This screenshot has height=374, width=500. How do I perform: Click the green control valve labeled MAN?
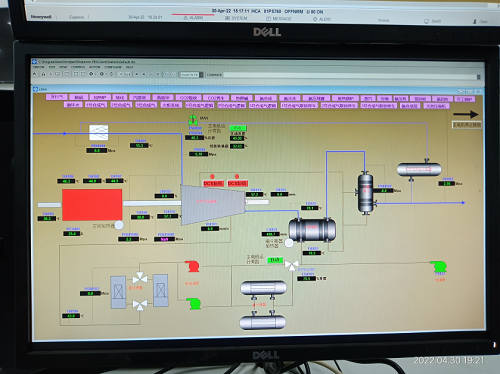193,120
